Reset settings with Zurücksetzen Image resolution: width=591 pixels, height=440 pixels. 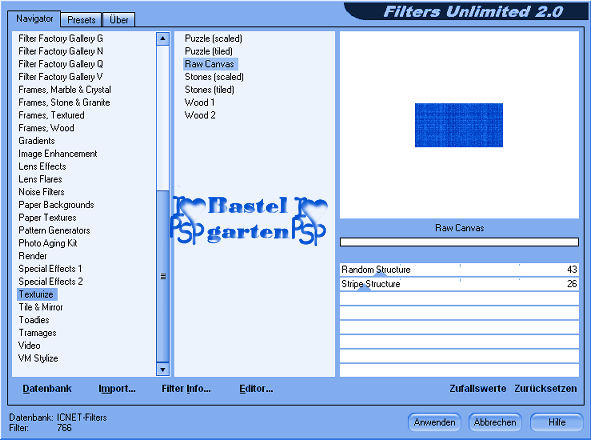pyautogui.click(x=546, y=389)
